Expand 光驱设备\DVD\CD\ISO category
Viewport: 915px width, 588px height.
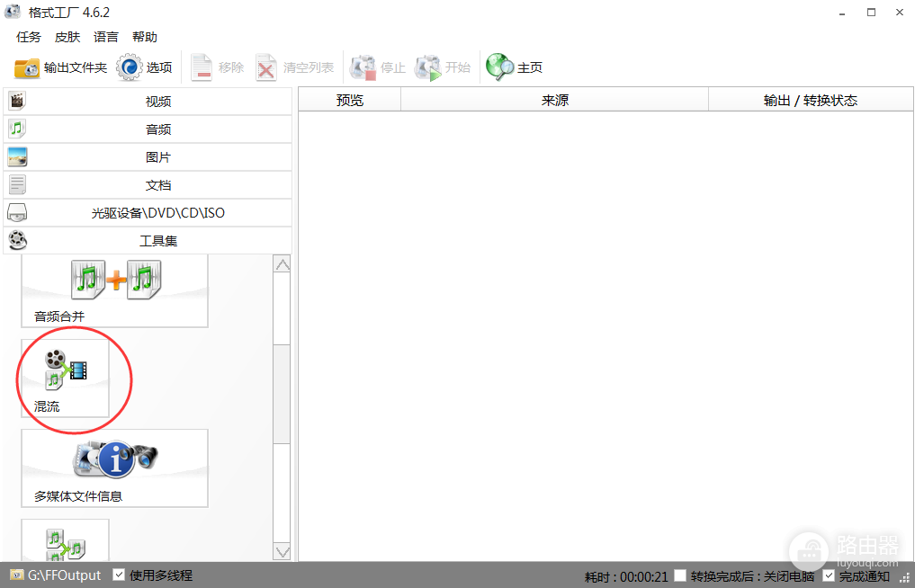148,213
